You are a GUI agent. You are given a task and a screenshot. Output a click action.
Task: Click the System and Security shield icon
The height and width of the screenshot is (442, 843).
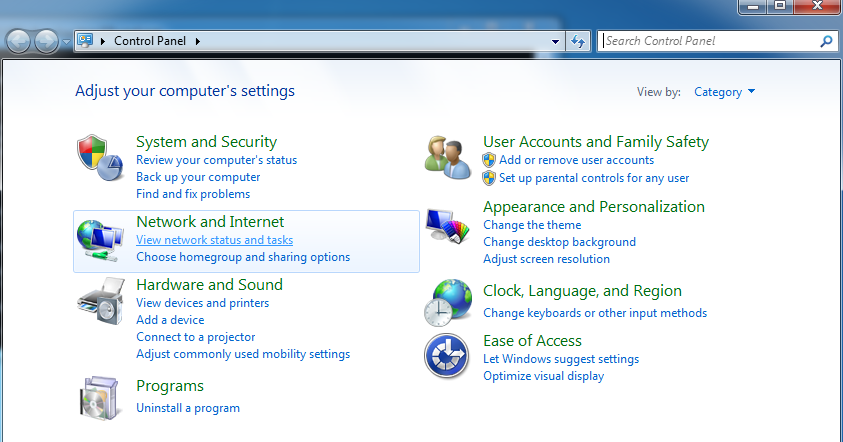(100, 158)
